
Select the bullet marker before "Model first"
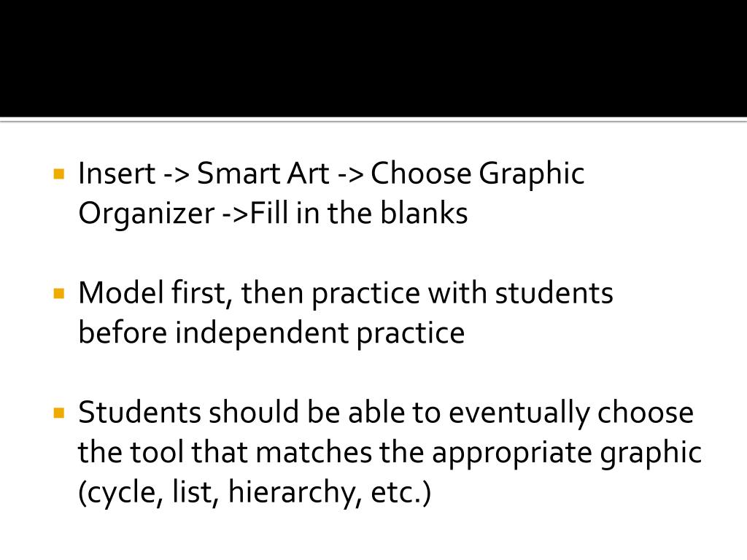coord(58,295)
